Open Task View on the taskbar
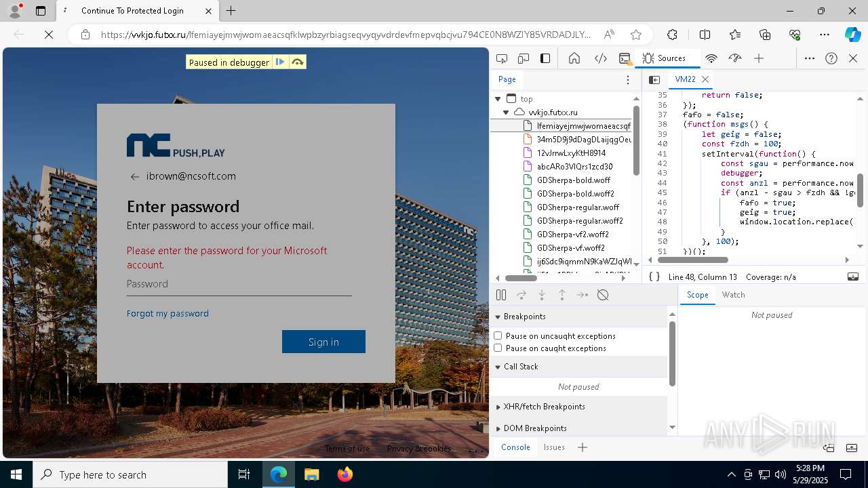The height and width of the screenshot is (488, 868). (244, 474)
